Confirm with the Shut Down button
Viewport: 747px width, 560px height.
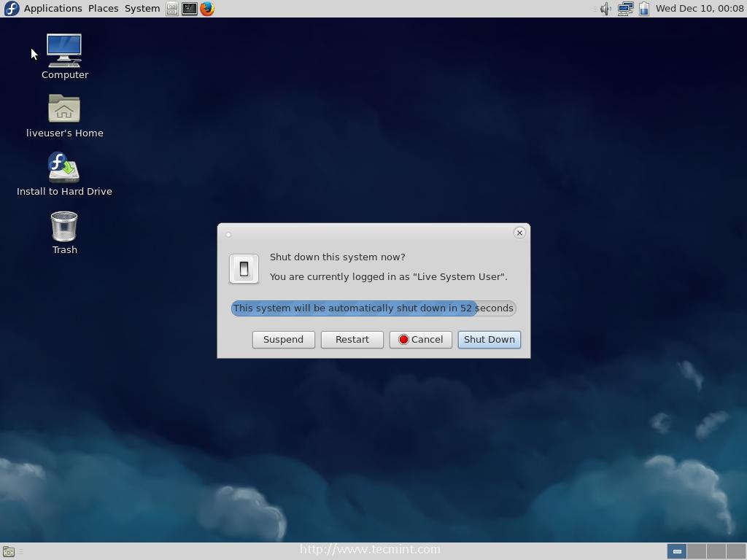tap(489, 340)
